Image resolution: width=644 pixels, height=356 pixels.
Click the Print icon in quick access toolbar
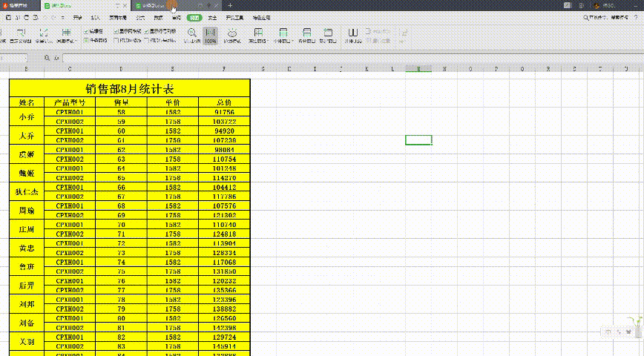click(26, 18)
